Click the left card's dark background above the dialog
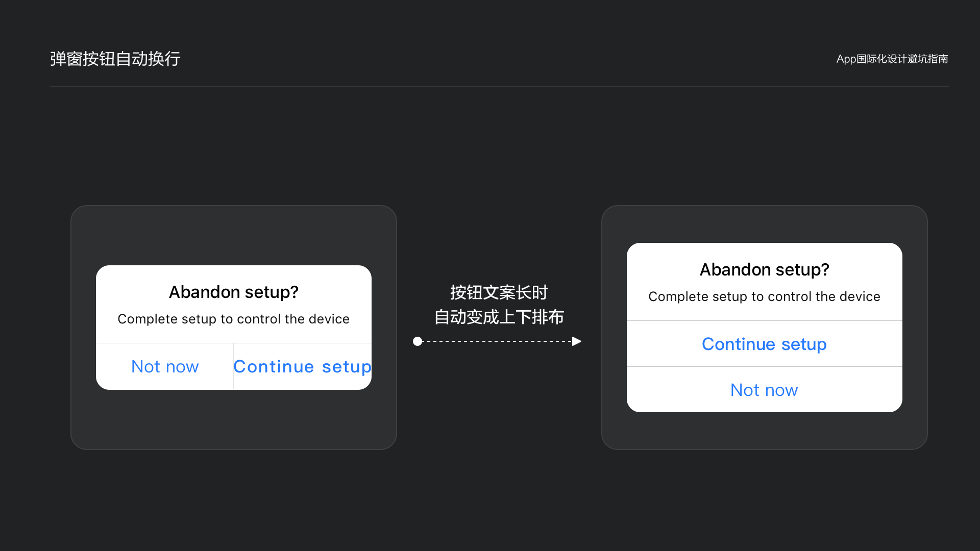 [234, 235]
